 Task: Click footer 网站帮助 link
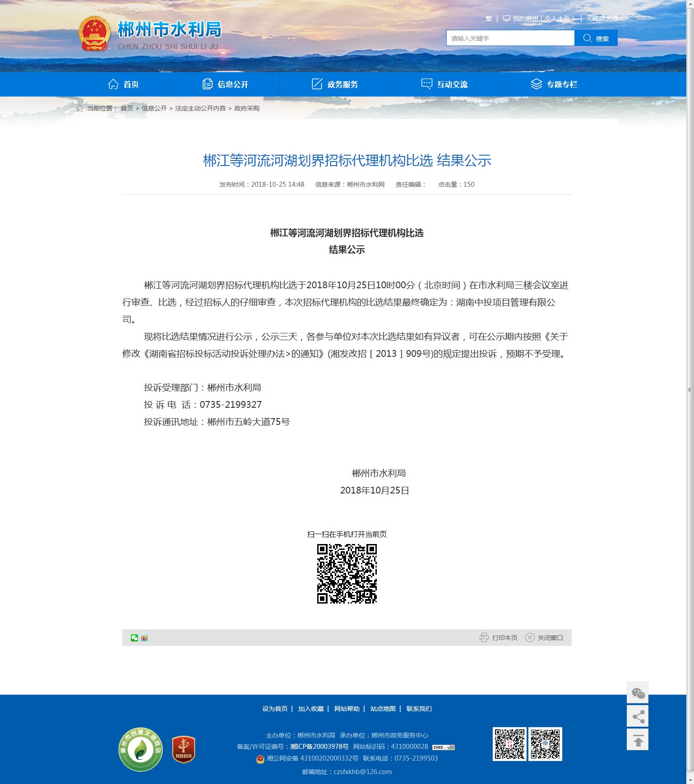point(347,709)
